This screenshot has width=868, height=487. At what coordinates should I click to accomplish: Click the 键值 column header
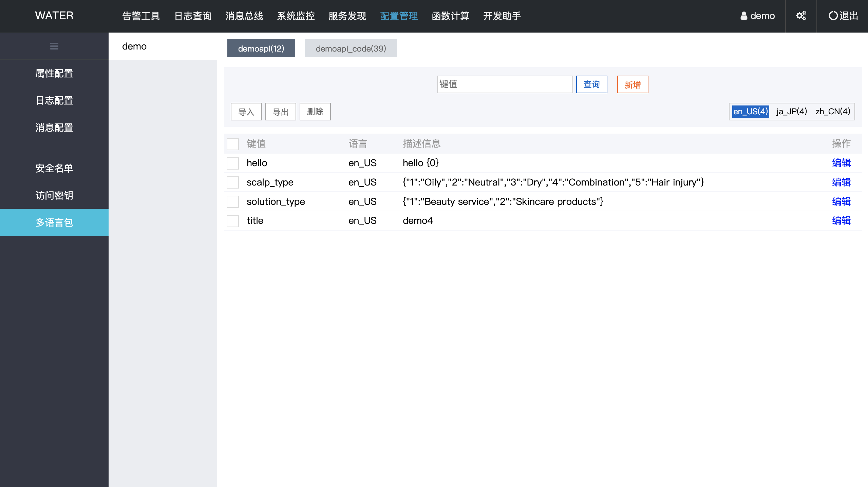pos(256,144)
